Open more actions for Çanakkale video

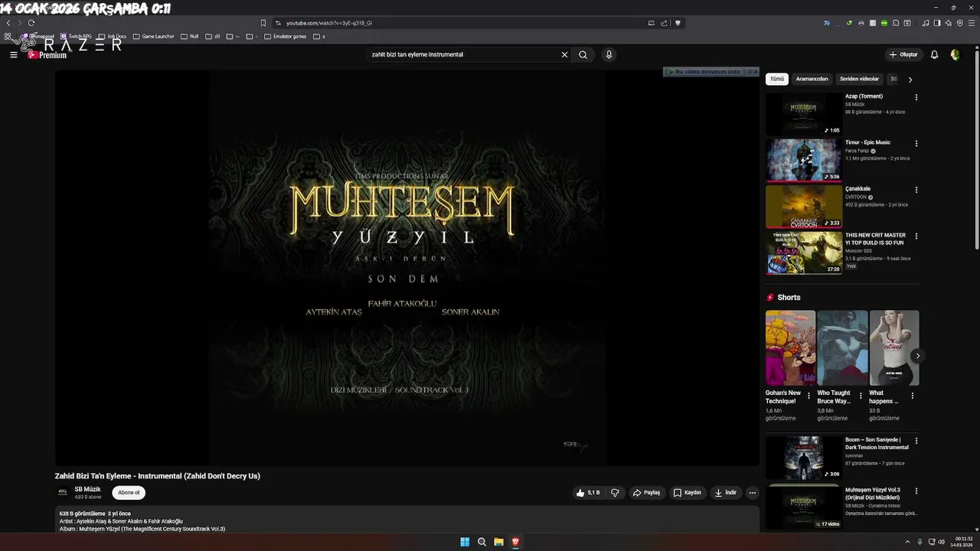point(916,190)
